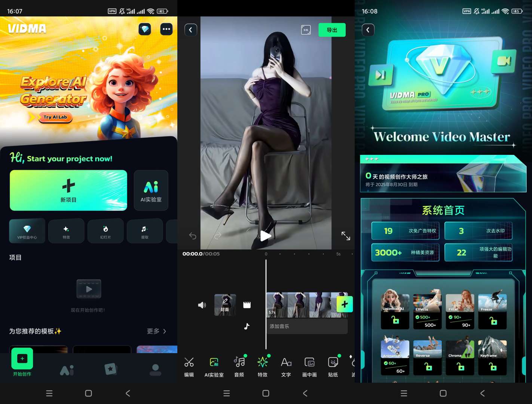This screenshot has height=404, width=532.
Task: Open the 文字 text tool
Action: [286, 367]
